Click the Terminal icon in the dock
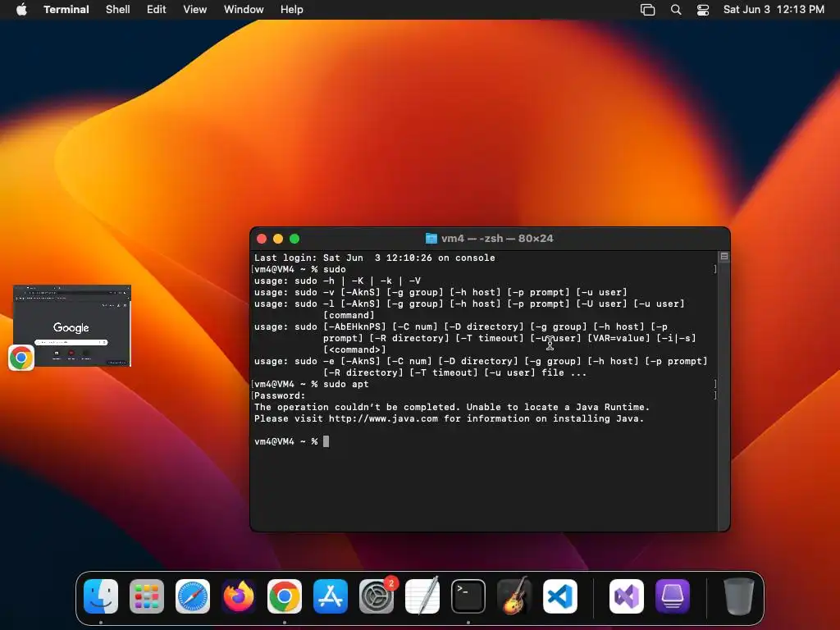840x630 pixels. (468, 596)
